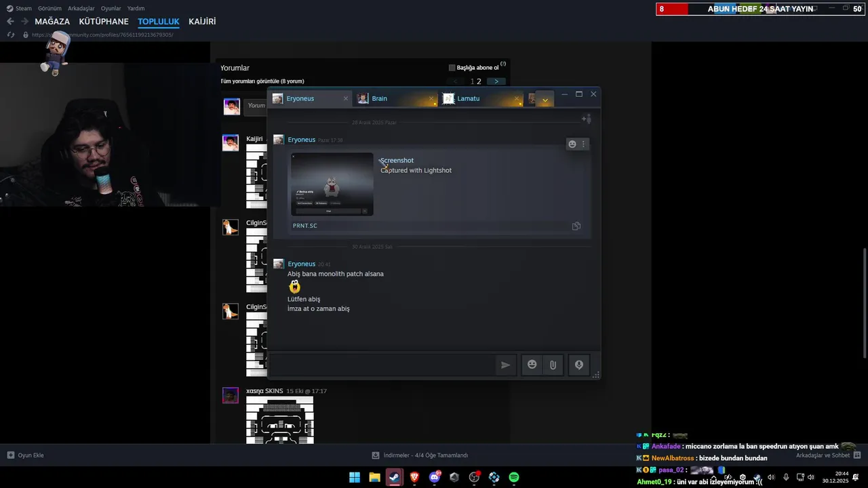868x488 pixels.
Task: Open xasna SKINS commenter profile
Action: point(264,391)
